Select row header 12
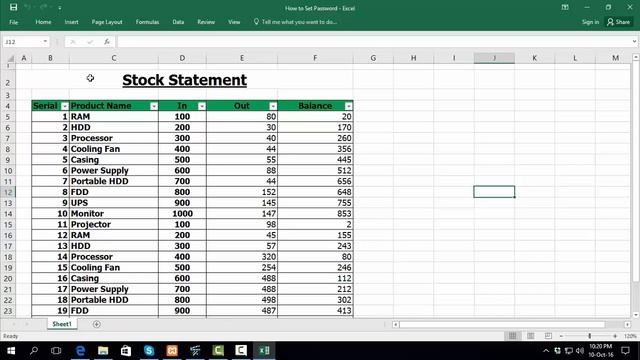640x360 pixels. tap(8, 192)
